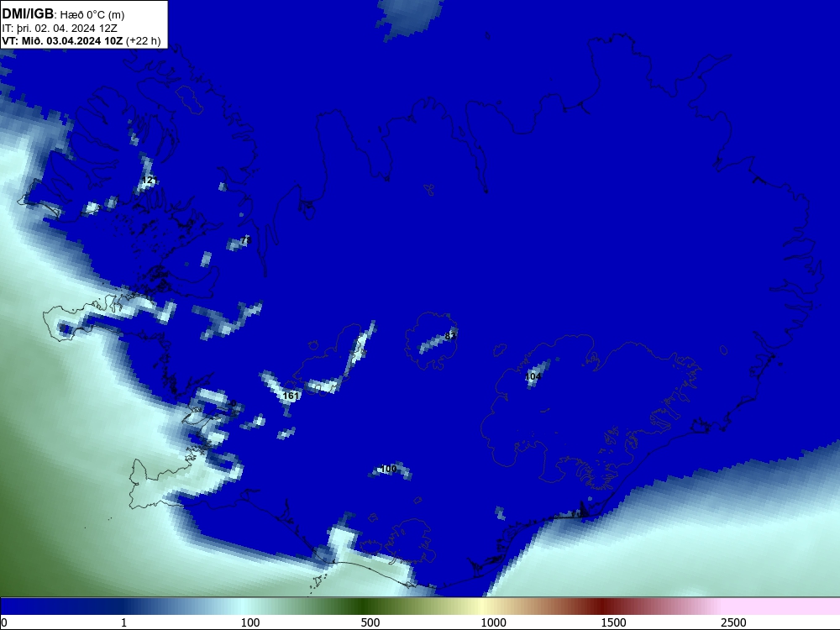This screenshot has height=630, width=840.
Task: Click the colorbar label '1000'
Action: pos(493,622)
